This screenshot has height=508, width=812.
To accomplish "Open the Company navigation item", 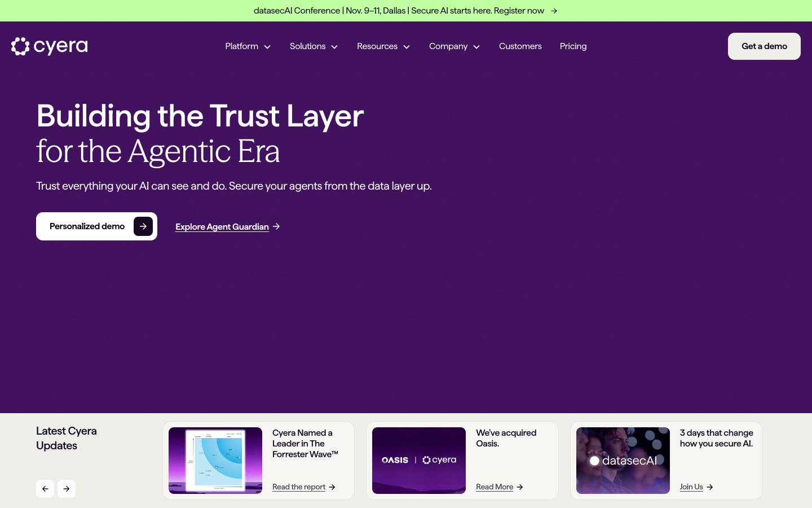I will [x=448, y=46].
